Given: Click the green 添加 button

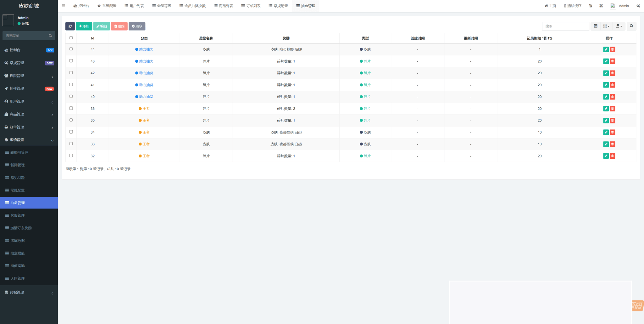Looking at the screenshot, I should coord(84,26).
